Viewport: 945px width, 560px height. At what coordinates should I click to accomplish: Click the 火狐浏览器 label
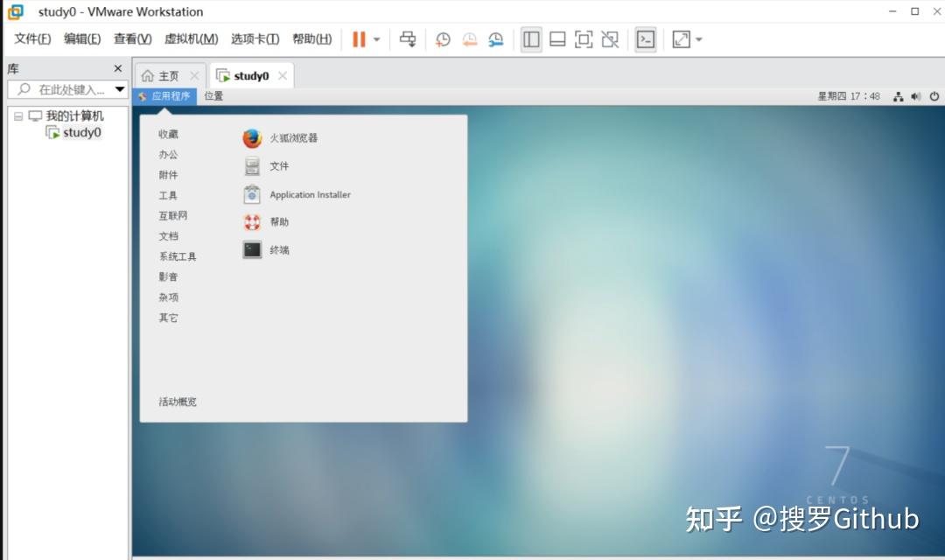coord(293,138)
